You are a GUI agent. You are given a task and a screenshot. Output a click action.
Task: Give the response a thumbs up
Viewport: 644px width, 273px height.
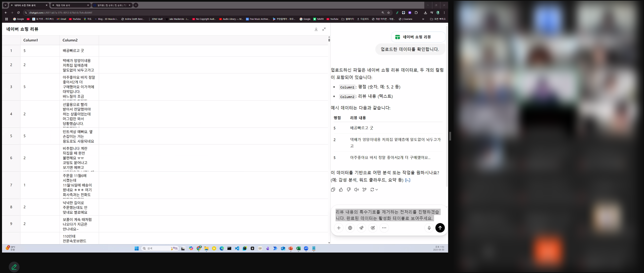coord(341,189)
